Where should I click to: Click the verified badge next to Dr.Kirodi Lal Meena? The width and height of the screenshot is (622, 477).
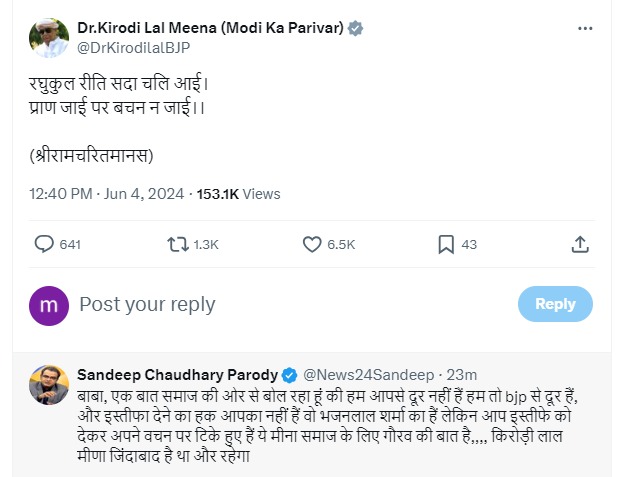[354, 29]
